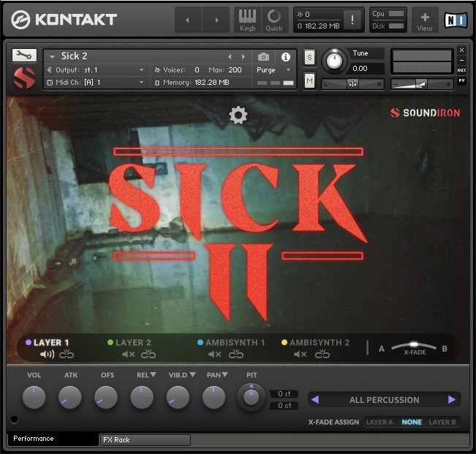Click the 0 st semitone value field
The height and width of the screenshot is (454, 476).
(x=284, y=393)
